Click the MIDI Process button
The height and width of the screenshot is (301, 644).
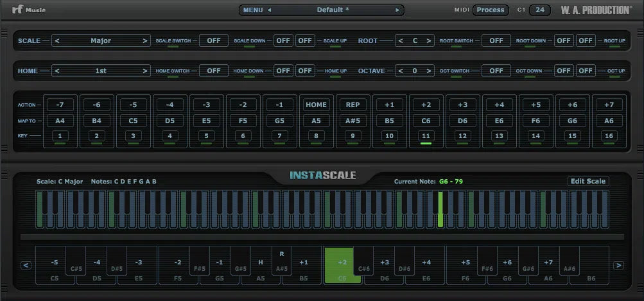491,10
